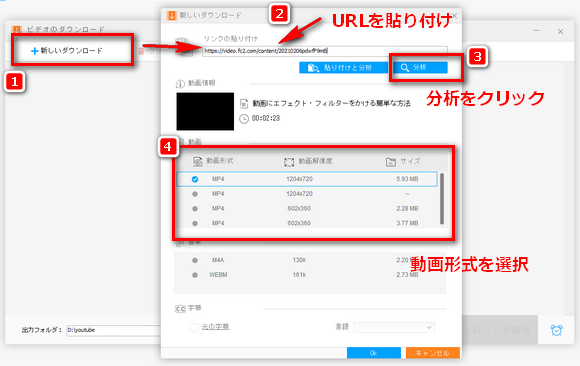Click the video resolution (動画解像度) column icon
Screen dimensions: 580x366
click(x=289, y=162)
